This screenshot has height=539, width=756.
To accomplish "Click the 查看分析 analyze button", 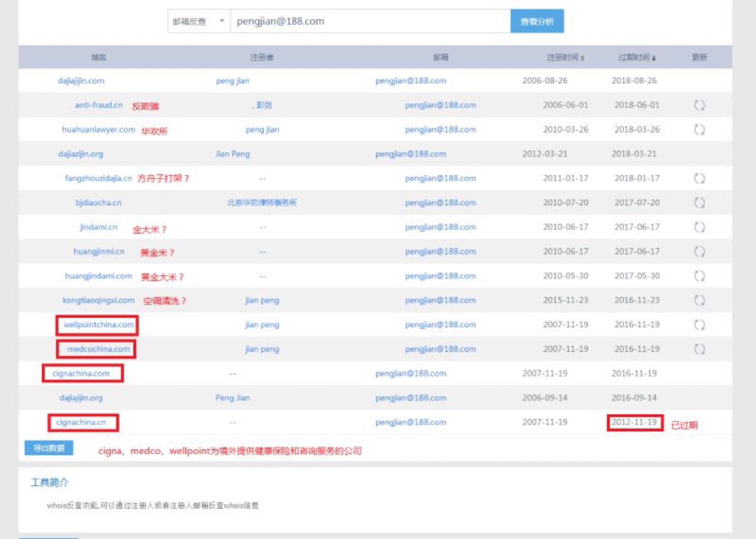I will pos(537,21).
